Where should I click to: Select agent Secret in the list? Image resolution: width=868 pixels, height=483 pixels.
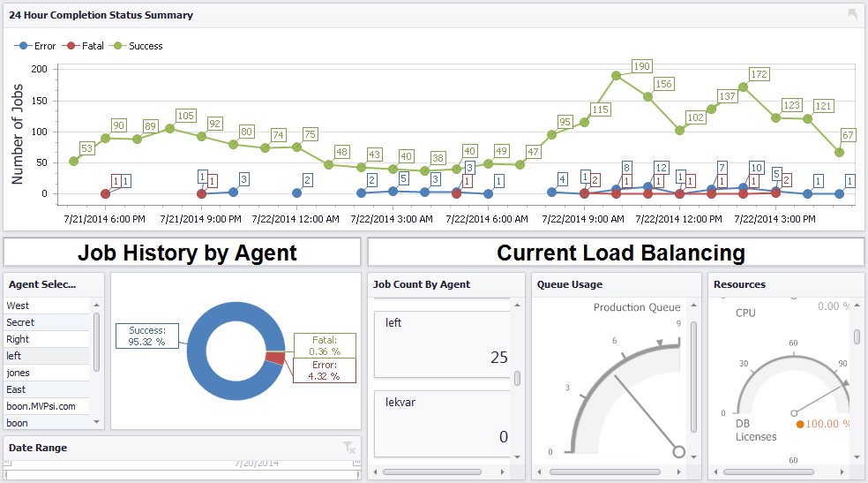[47, 322]
